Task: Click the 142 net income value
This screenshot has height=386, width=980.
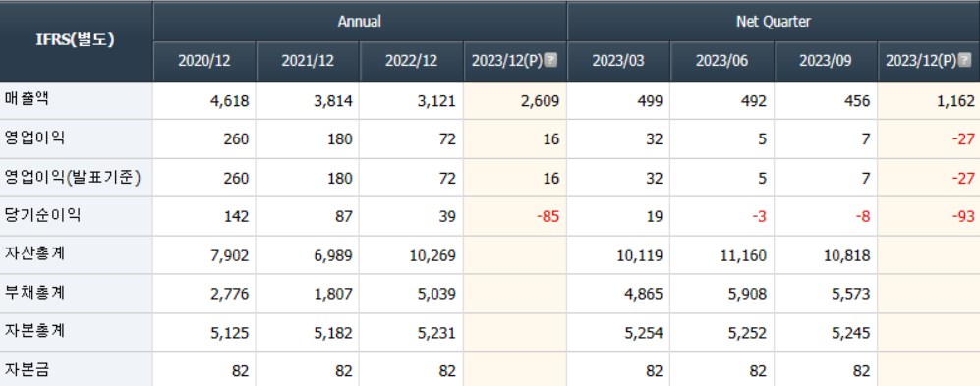Action: pyautogui.click(x=236, y=217)
